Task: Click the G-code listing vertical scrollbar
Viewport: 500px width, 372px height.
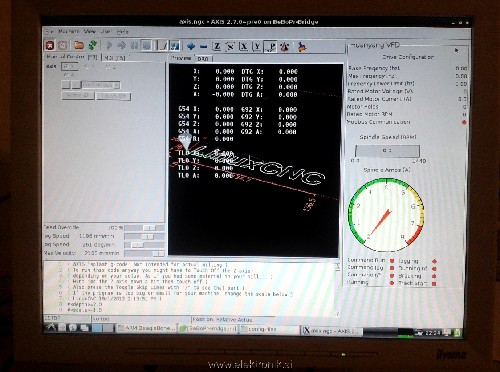Action: (337, 289)
